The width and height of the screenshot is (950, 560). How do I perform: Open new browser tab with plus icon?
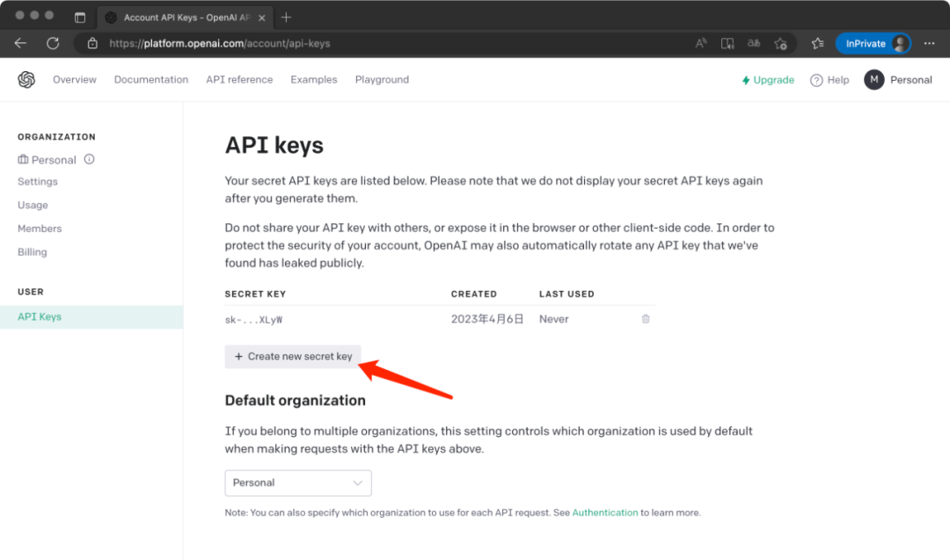[286, 17]
